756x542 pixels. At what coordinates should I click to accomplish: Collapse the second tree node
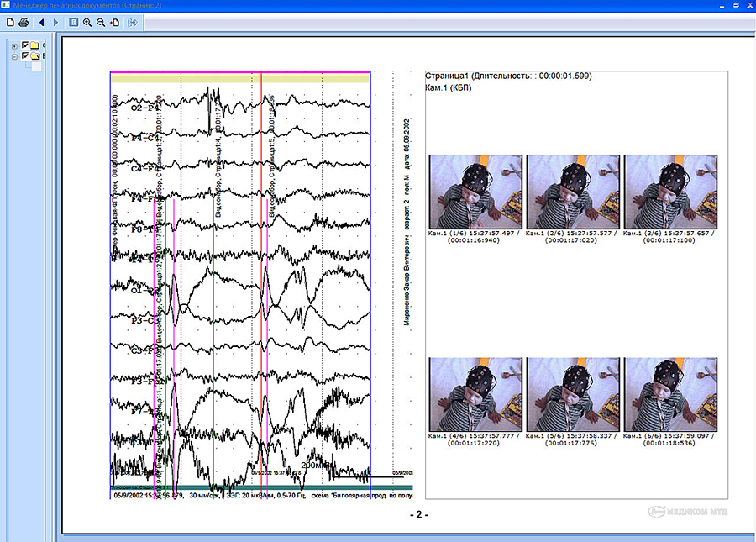[x=14, y=56]
